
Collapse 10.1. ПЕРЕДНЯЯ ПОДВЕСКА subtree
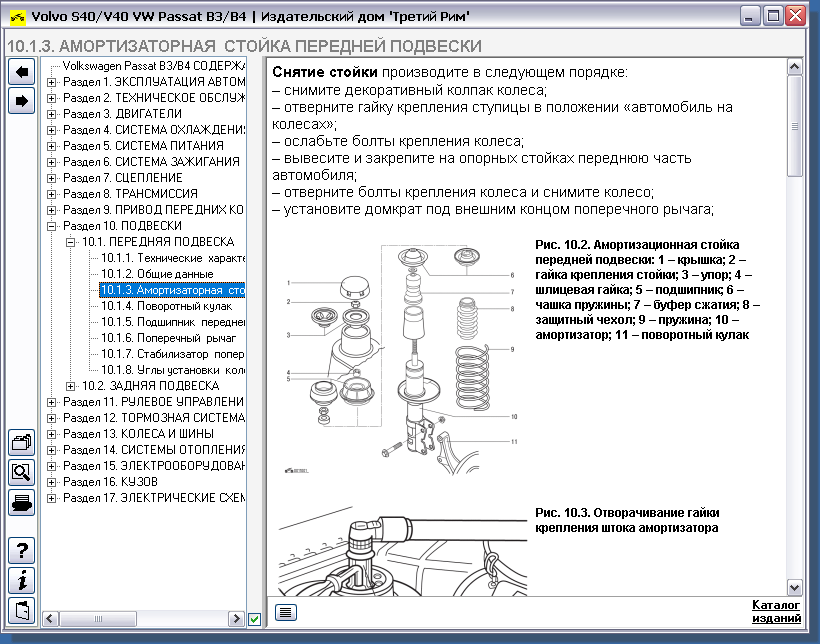(x=70, y=242)
